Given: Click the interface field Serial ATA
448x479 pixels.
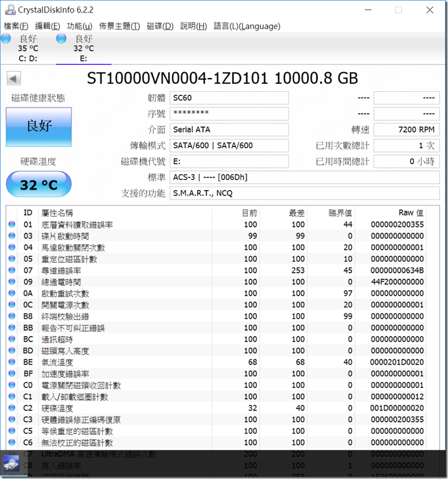Looking at the screenshot, I should [229, 130].
